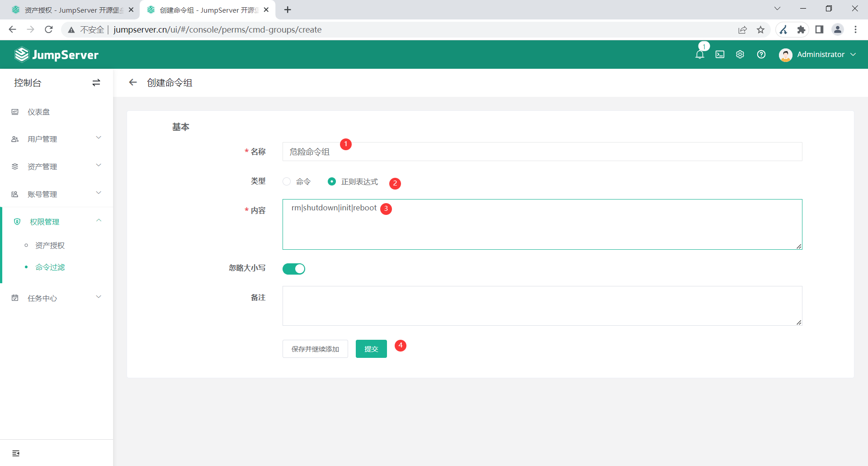This screenshot has height=466, width=868.
Task: Select the 命令 type radio button
Action: [x=287, y=181]
